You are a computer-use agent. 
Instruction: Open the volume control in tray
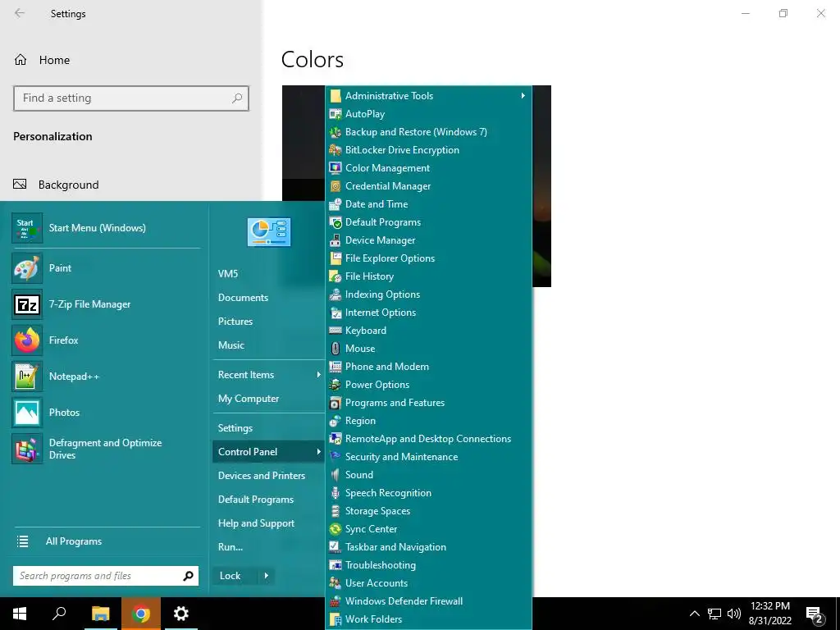734,614
